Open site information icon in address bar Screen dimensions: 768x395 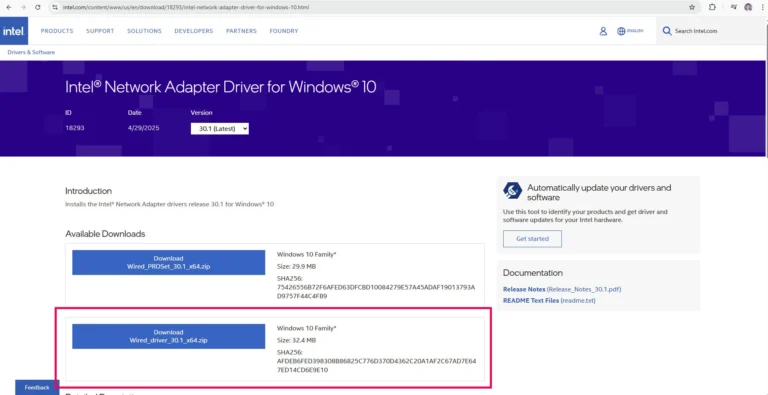tap(55, 7)
